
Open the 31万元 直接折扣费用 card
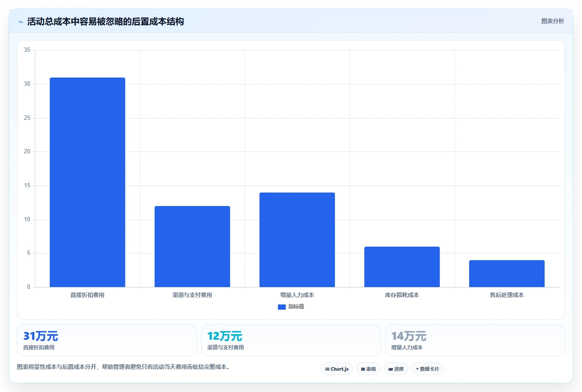[107, 340]
